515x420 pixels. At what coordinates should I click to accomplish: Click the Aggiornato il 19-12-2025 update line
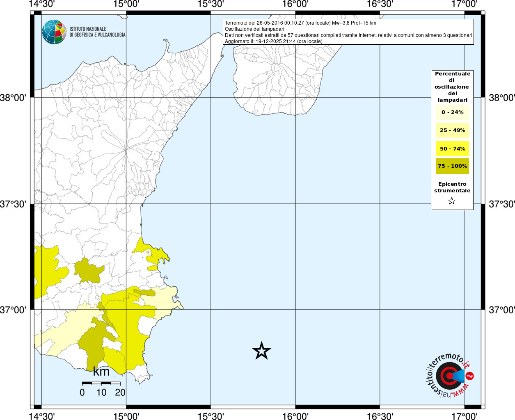click(273, 41)
